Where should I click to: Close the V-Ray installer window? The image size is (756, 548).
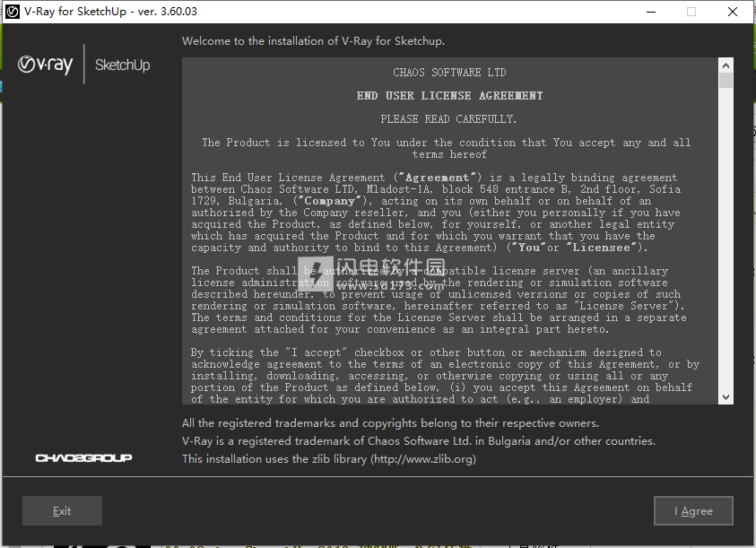pyautogui.click(x=733, y=12)
